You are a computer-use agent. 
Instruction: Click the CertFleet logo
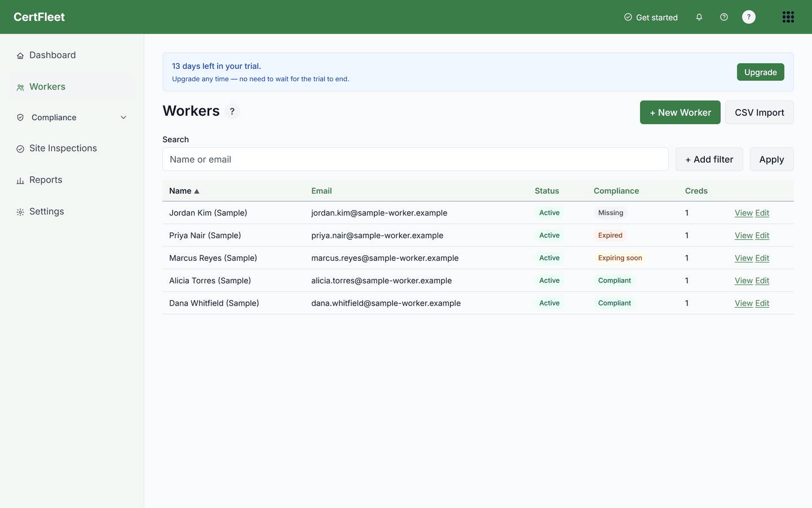(x=39, y=17)
